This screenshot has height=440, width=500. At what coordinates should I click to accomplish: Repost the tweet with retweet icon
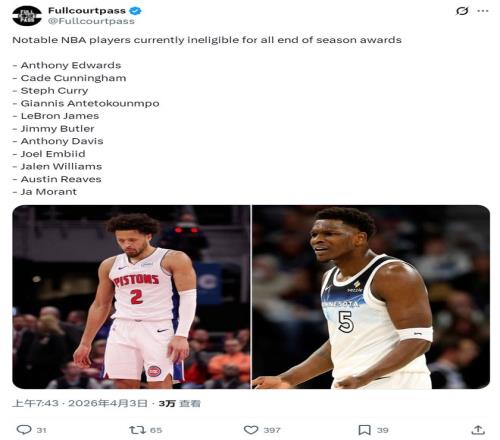pyautogui.click(x=137, y=430)
